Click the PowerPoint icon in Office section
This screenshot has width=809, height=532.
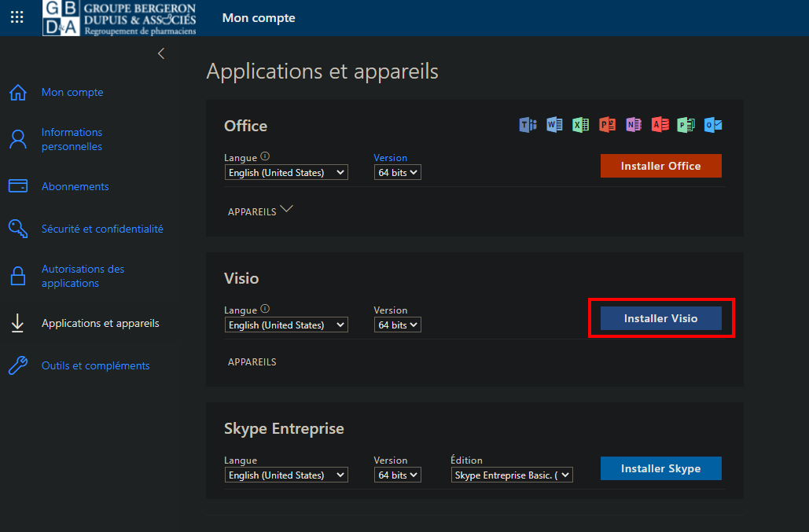click(607, 125)
